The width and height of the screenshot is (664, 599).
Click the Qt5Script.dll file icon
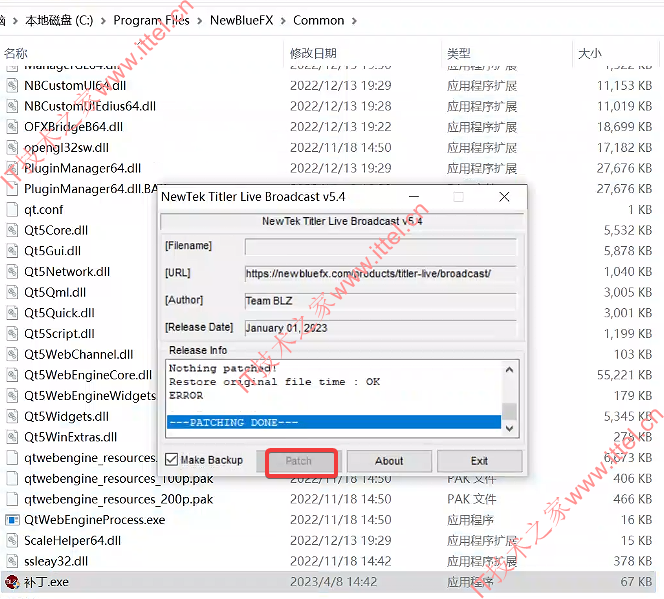point(12,334)
